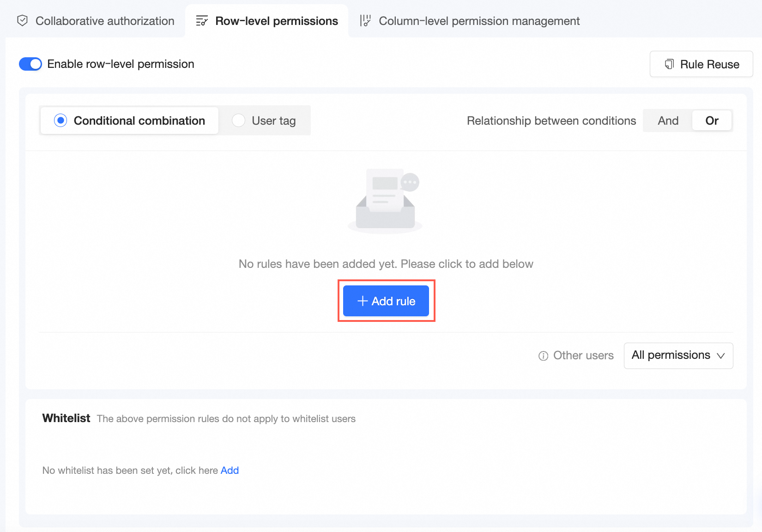Click the info icon beside Other users
The width and height of the screenshot is (762, 532).
(543, 356)
